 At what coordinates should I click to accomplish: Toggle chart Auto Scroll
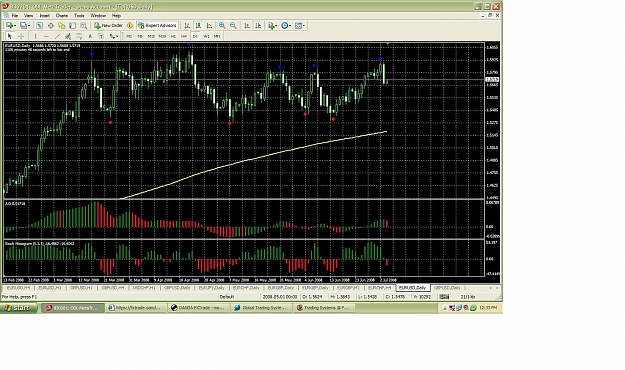[x=247, y=26]
